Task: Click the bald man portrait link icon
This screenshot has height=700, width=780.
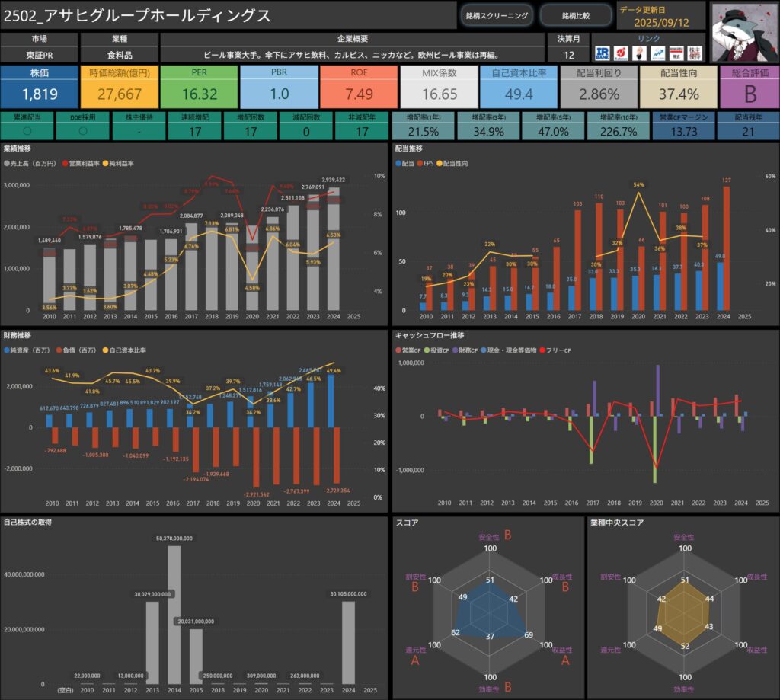Action: 640,53
